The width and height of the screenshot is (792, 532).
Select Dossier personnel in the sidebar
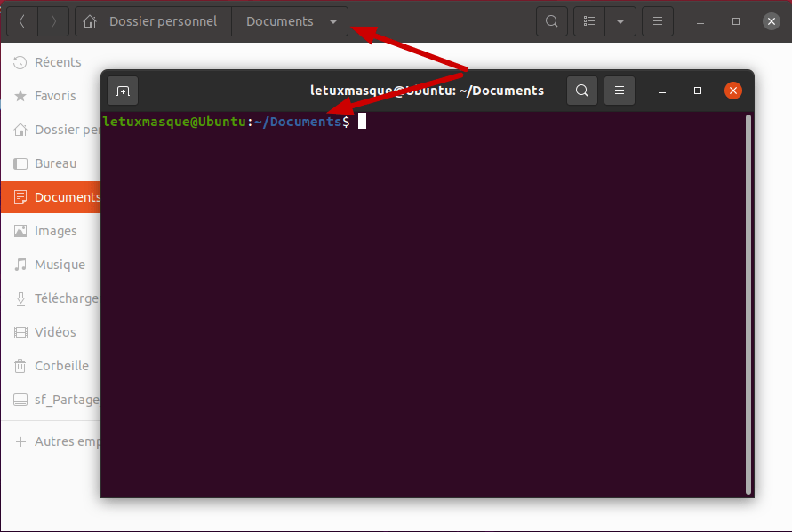pyautogui.click(x=51, y=130)
